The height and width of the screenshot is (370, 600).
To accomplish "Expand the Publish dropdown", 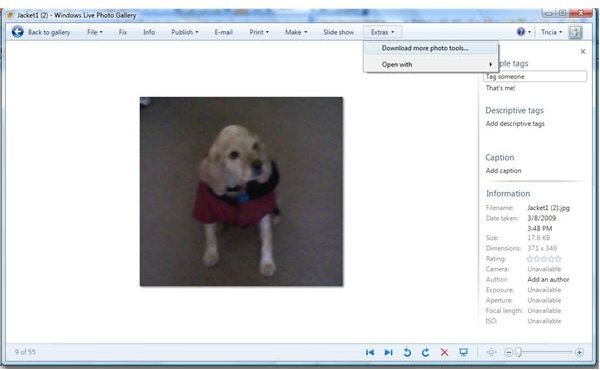I will tap(185, 32).
